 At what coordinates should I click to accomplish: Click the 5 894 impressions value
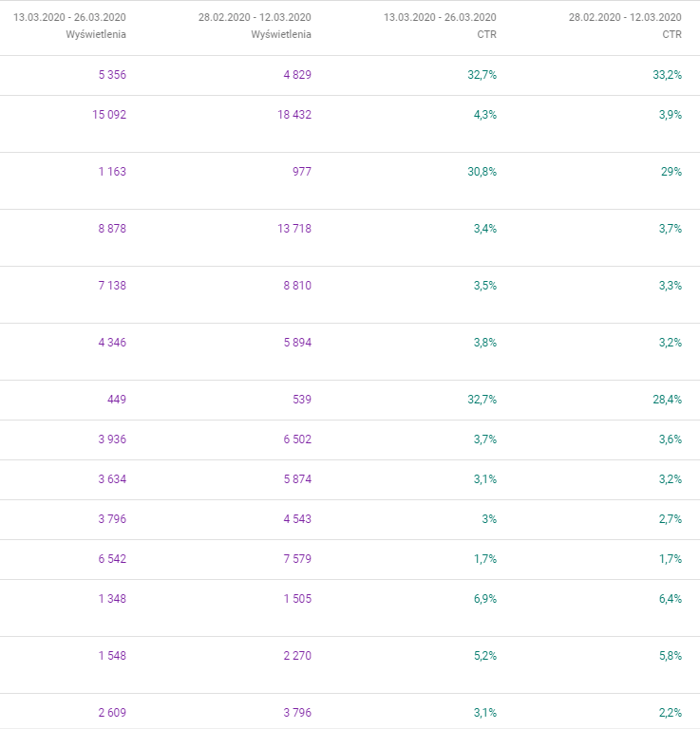(x=297, y=343)
